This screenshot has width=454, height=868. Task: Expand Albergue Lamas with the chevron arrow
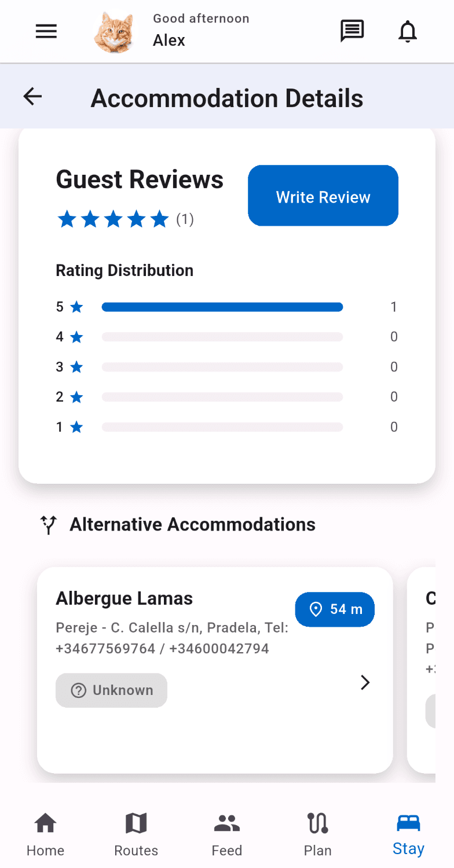coord(365,683)
